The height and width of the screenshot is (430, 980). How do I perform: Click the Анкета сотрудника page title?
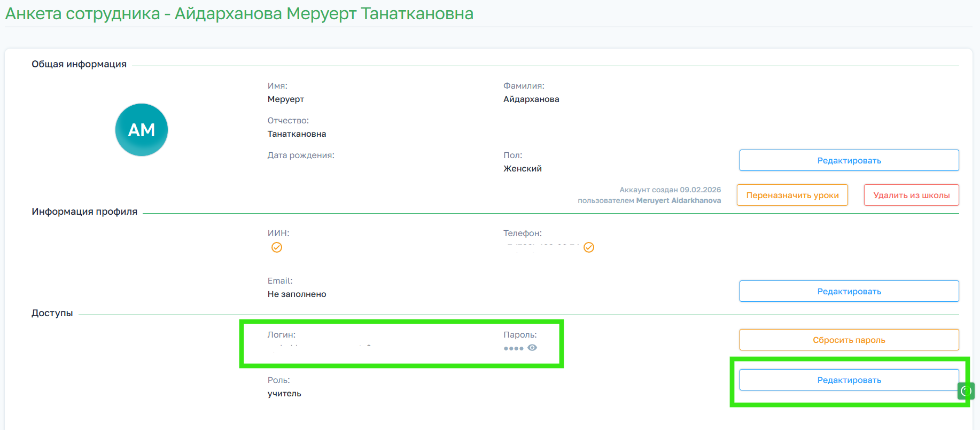point(239,13)
